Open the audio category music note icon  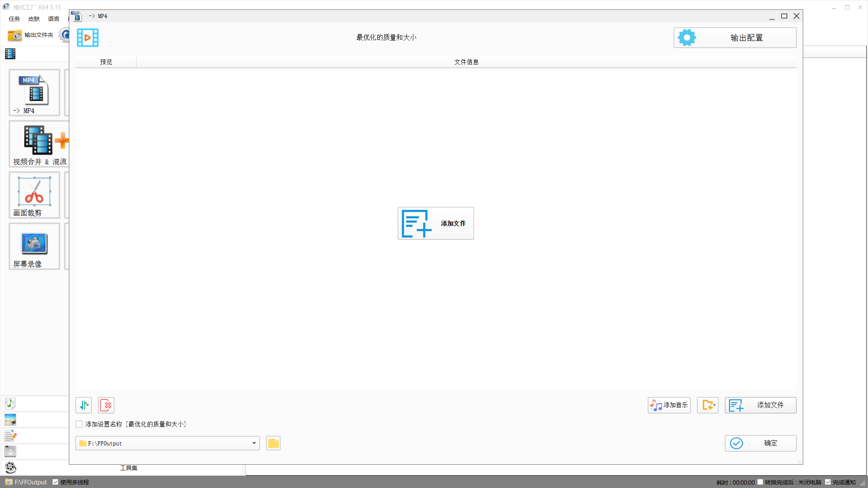point(10,404)
